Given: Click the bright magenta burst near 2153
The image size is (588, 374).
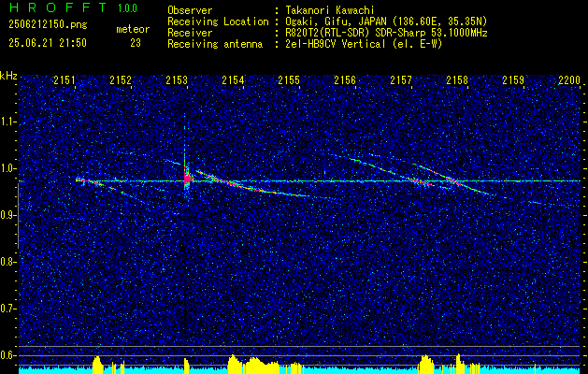Looking at the screenshot, I should pyautogui.click(x=188, y=179).
